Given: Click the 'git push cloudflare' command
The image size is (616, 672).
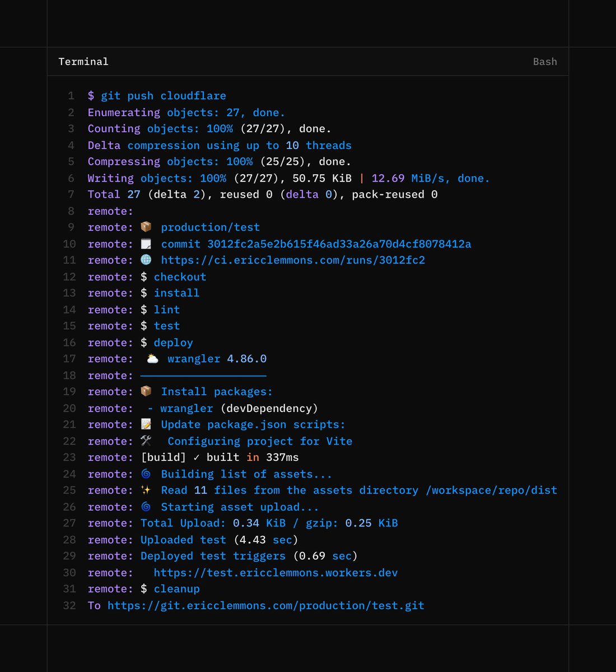Looking at the screenshot, I should coord(164,96).
